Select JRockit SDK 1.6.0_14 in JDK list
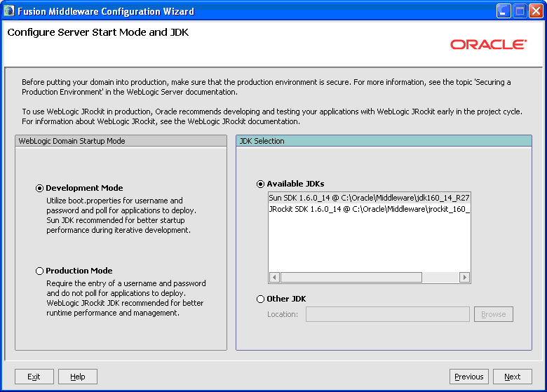This screenshot has width=547, height=392. [x=369, y=209]
